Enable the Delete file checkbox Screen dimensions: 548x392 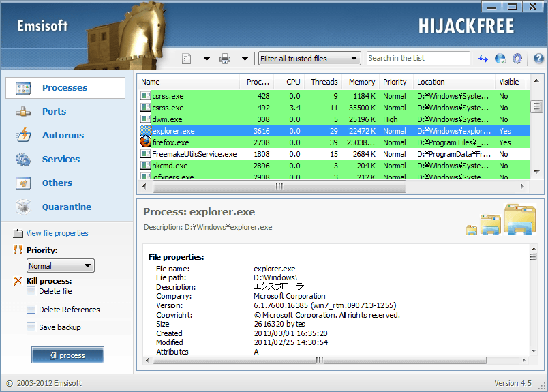click(31, 291)
